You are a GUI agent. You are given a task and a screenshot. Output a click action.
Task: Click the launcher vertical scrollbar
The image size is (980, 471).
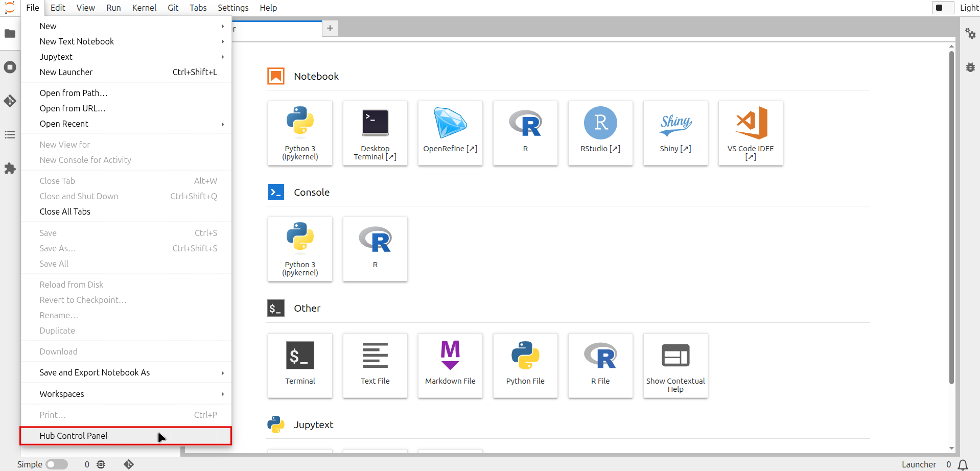[x=951, y=217]
